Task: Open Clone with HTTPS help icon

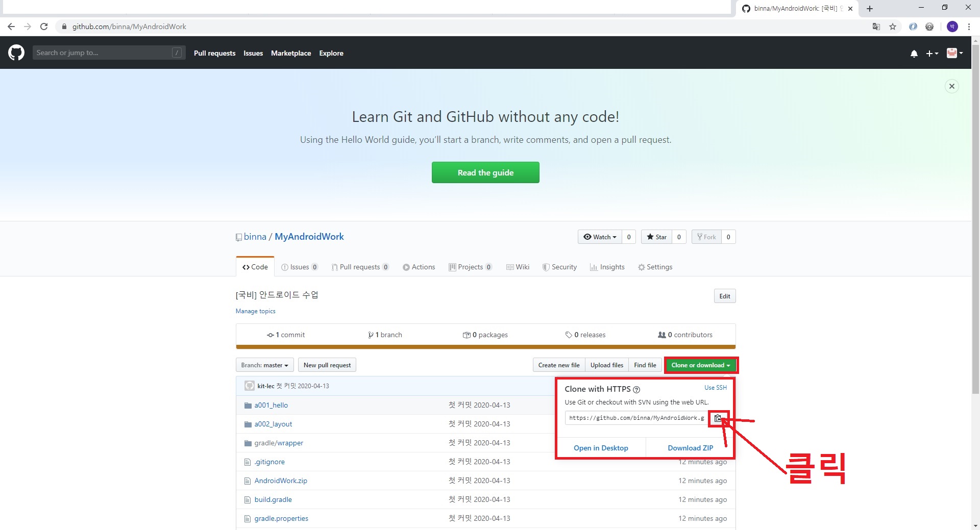Action: click(636, 390)
